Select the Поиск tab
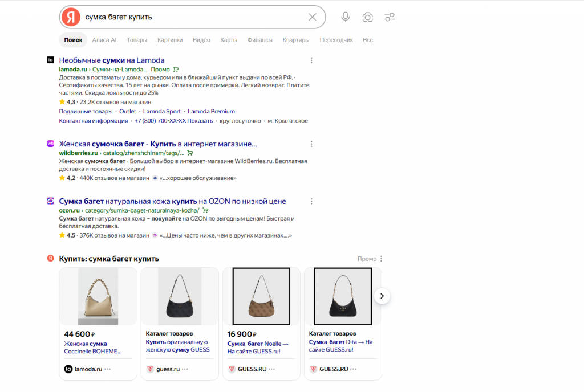584x392 pixels. click(x=73, y=40)
